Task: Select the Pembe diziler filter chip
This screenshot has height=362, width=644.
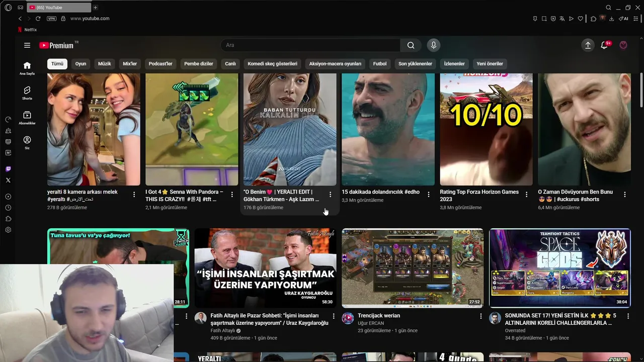Action: coord(199,64)
